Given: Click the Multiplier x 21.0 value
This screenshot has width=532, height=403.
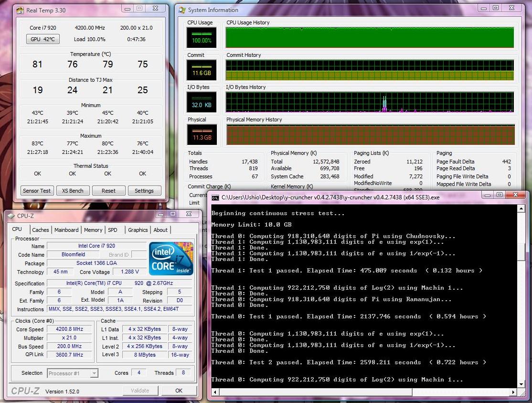Looking at the screenshot, I should point(70,338).
